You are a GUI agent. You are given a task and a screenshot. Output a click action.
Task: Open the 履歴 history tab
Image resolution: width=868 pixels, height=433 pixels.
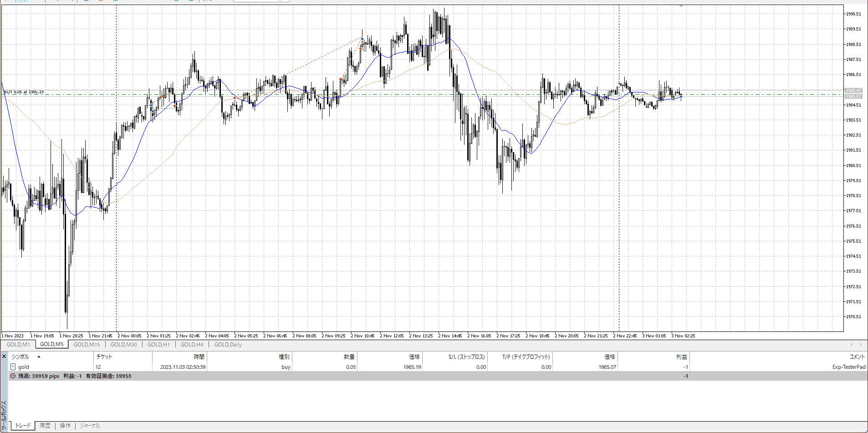45,426
